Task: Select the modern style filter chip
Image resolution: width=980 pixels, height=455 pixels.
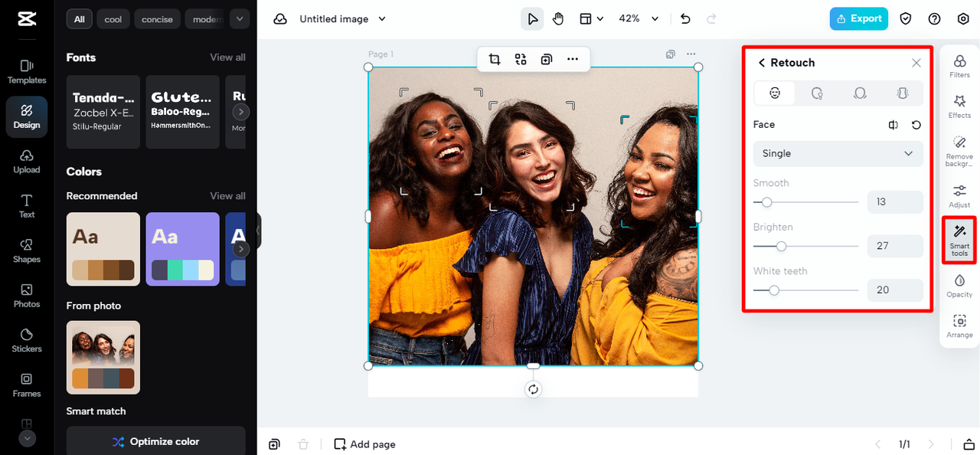Action: click(x=206, y=19)
